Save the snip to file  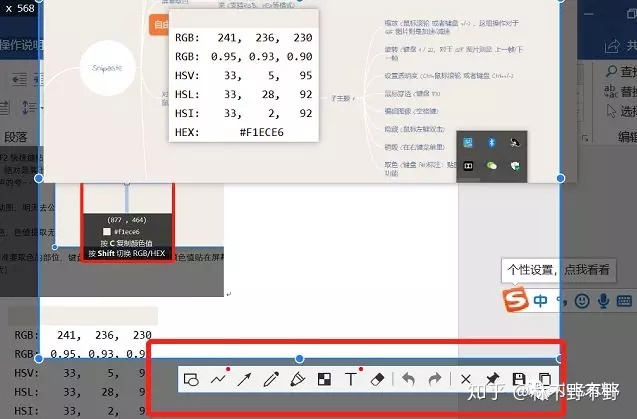click(519, 379)
